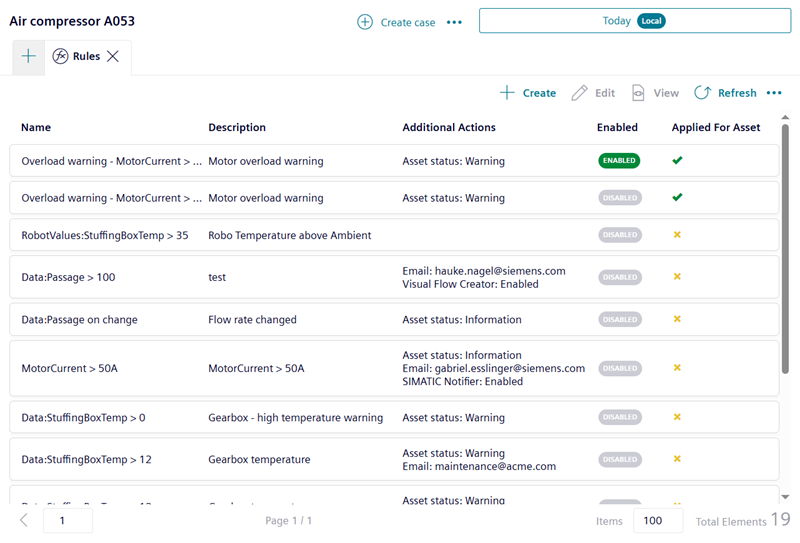The image size is (800, 543).
Task: Go to the previous page arrow
Action: (x=23, y=520)
